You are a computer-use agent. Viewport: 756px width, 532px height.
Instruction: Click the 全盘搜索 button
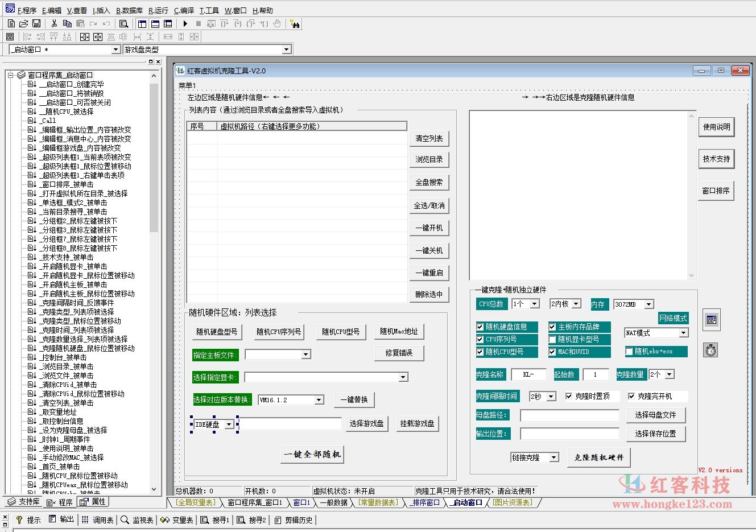pyautogui.click(x=429, y=182)
